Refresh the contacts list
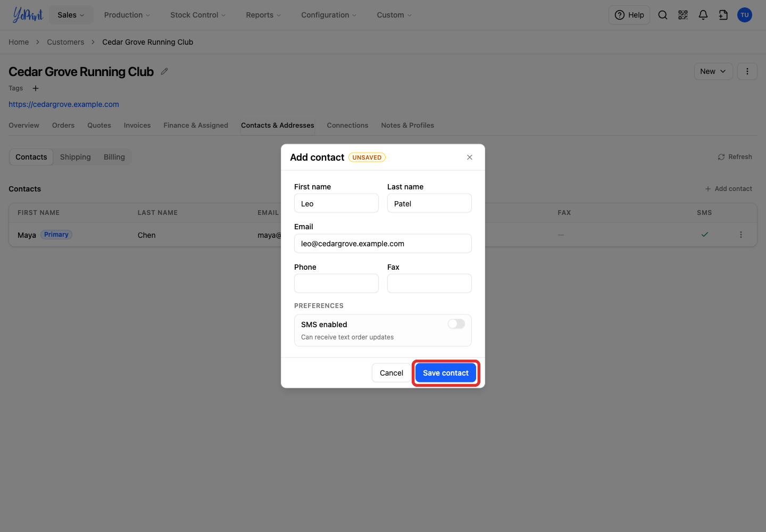 click(735, 157)
